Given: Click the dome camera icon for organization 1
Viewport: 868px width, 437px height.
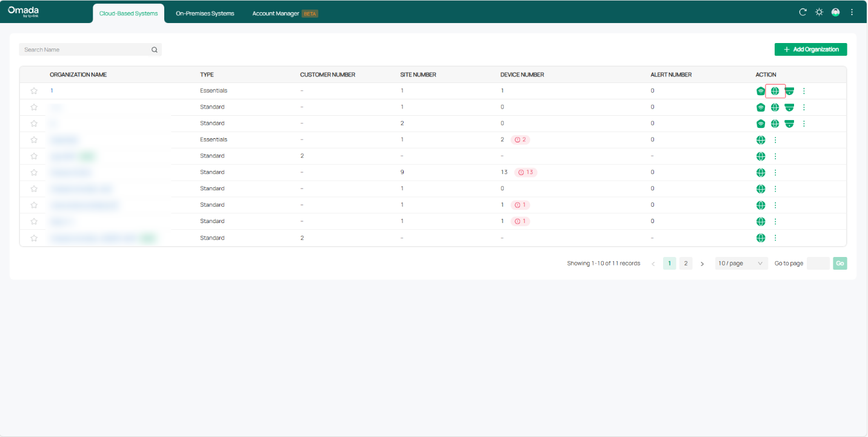Looking at the screenshot, I should coord(789,91).
